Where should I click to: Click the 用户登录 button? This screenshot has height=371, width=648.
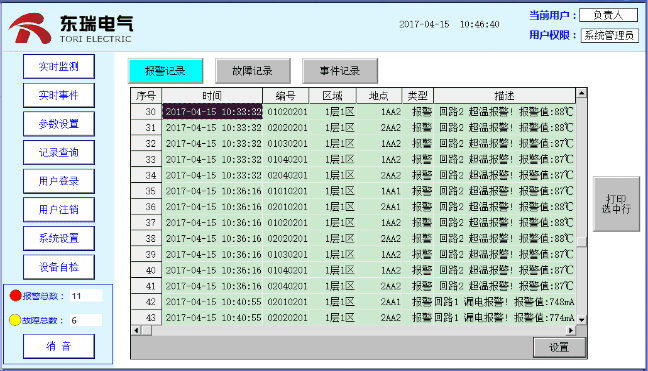click(59, 181)
